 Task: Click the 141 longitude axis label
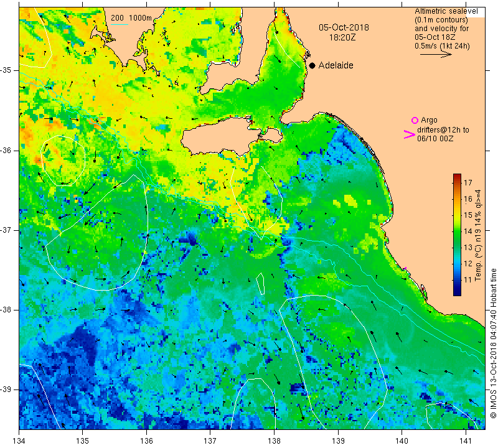[466, 441]
